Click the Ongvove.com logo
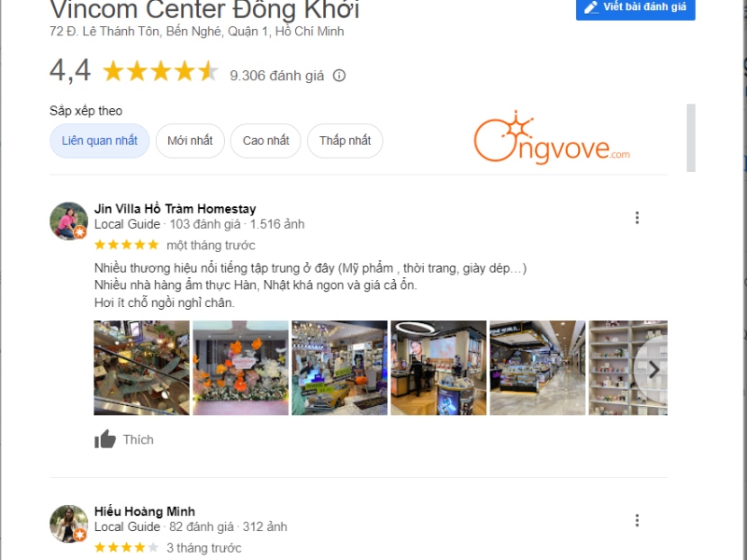Viewport: 747px width, 560px height. [551, 138]
